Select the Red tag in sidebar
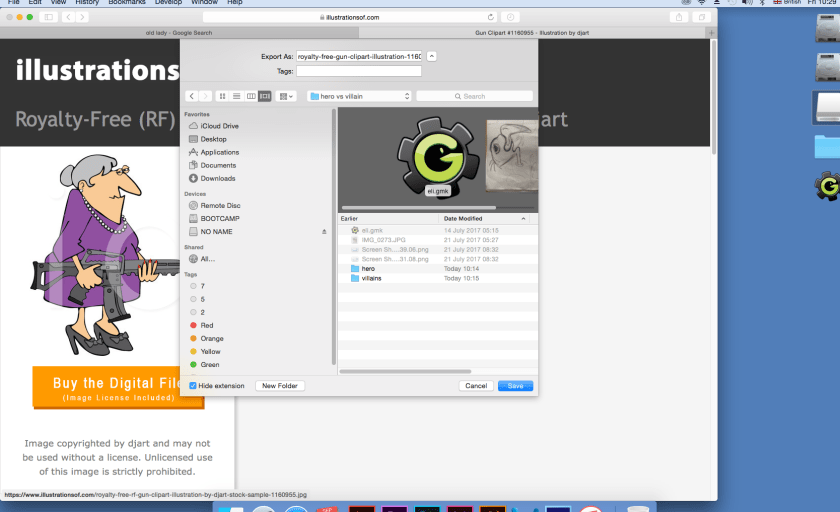 point(206,325)
